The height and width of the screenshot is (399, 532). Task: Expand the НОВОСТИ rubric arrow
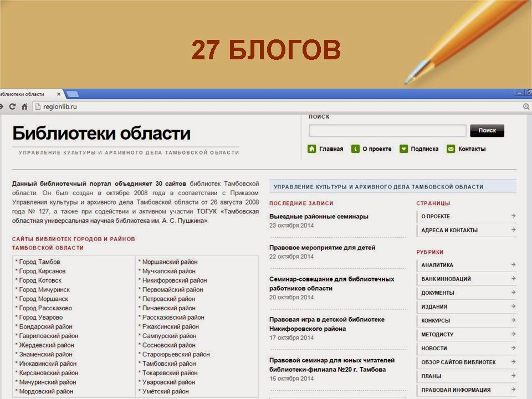click(512, 348)
